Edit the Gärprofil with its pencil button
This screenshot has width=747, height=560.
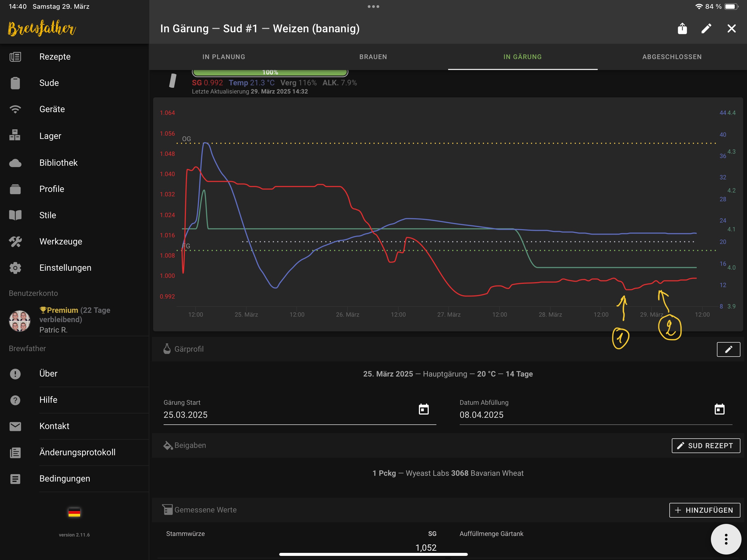728,349
